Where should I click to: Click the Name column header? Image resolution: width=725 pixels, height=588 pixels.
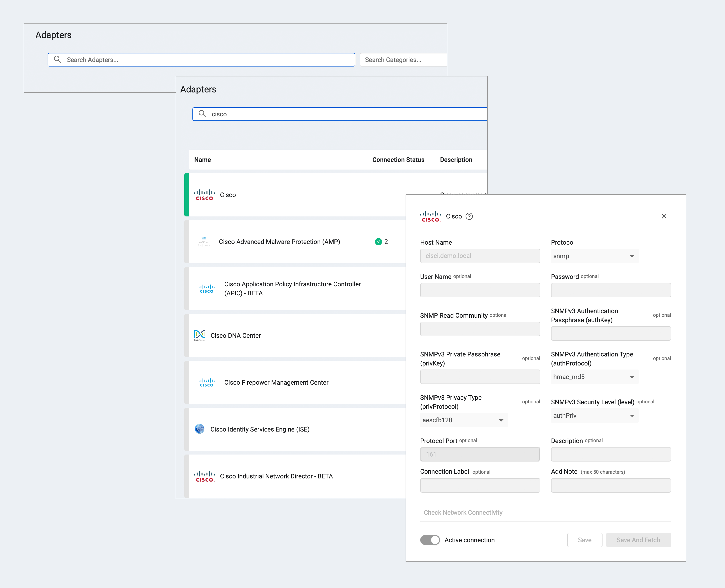click(202, 160)
